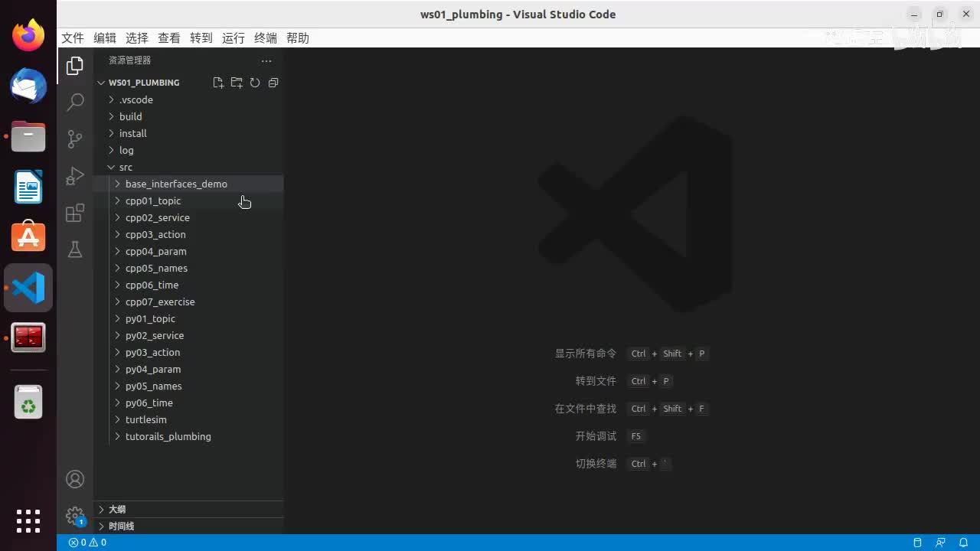Click the New File icon

pyautogui.click(x=218, y=83)
